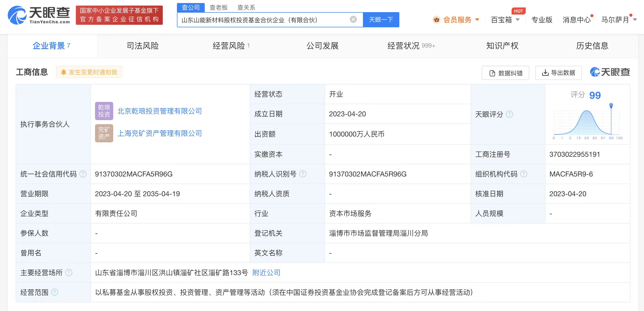Open the 知识产权 tab
Viewport: 644px width, 311px height.
(502, 46)
